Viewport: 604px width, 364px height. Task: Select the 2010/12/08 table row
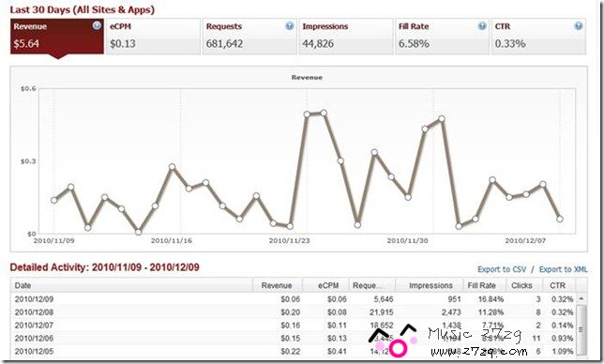pyautogui.click(x=294, y=312)
